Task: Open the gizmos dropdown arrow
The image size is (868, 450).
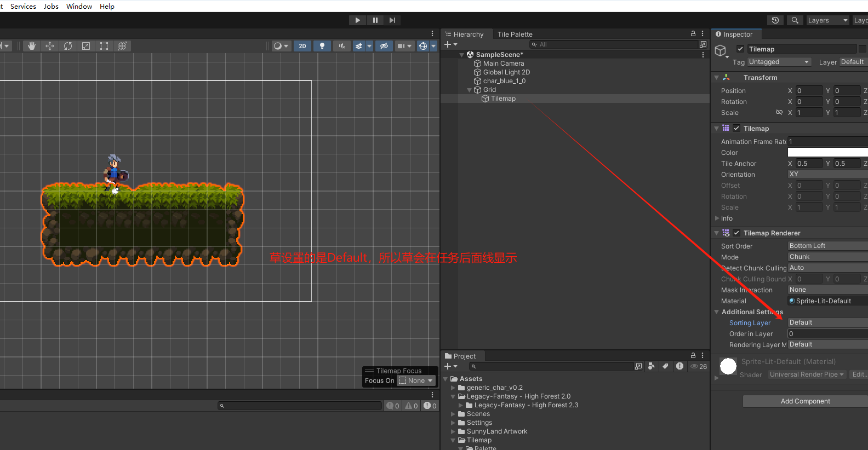Action: (433, 46)
